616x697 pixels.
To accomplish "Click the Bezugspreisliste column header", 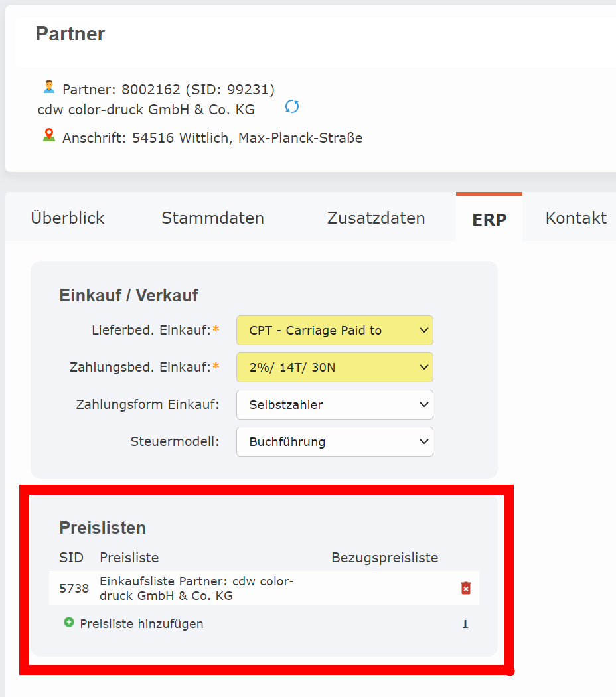I will pyautogui.click(x=384, y=557).
